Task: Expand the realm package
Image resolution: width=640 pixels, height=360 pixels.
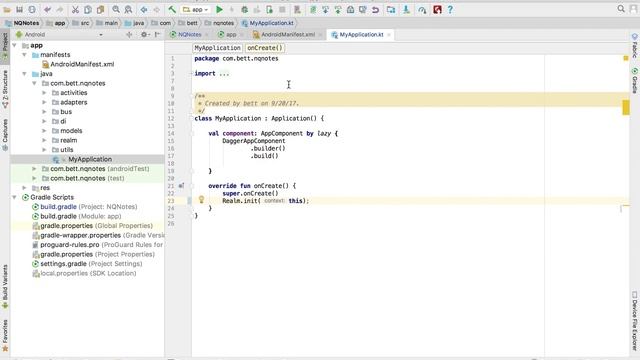Action: coord(44,140)
